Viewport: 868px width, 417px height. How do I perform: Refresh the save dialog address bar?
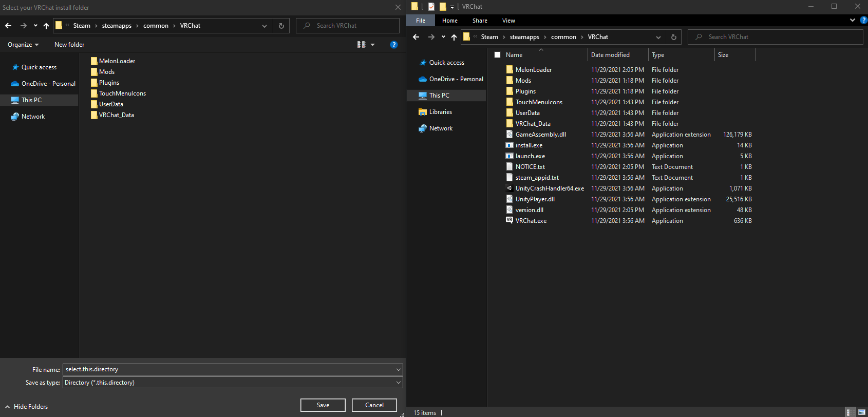tap(281, 26)
